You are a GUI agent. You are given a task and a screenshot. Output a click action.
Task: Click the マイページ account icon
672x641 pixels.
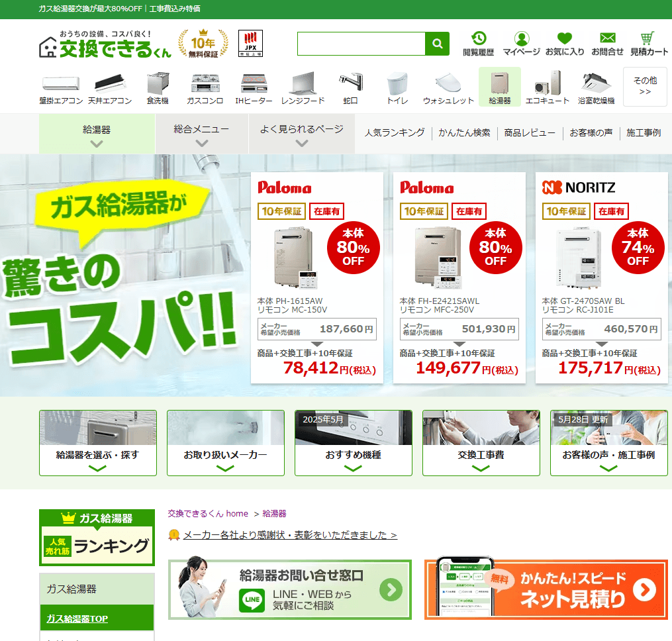tap(522, 44)
